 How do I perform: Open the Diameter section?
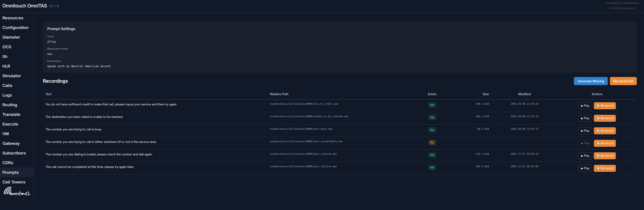[11, 37]
